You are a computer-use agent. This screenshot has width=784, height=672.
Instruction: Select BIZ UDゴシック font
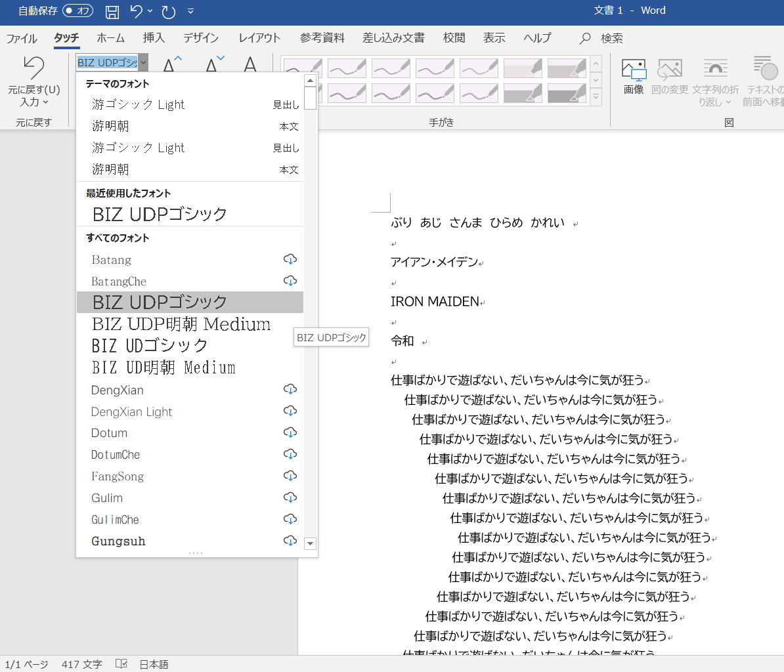point(190,346)
